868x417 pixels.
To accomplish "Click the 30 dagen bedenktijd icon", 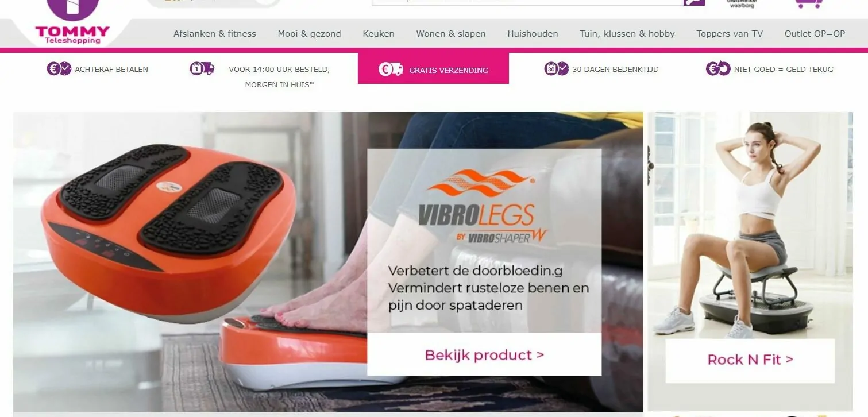I will [556, 69].
